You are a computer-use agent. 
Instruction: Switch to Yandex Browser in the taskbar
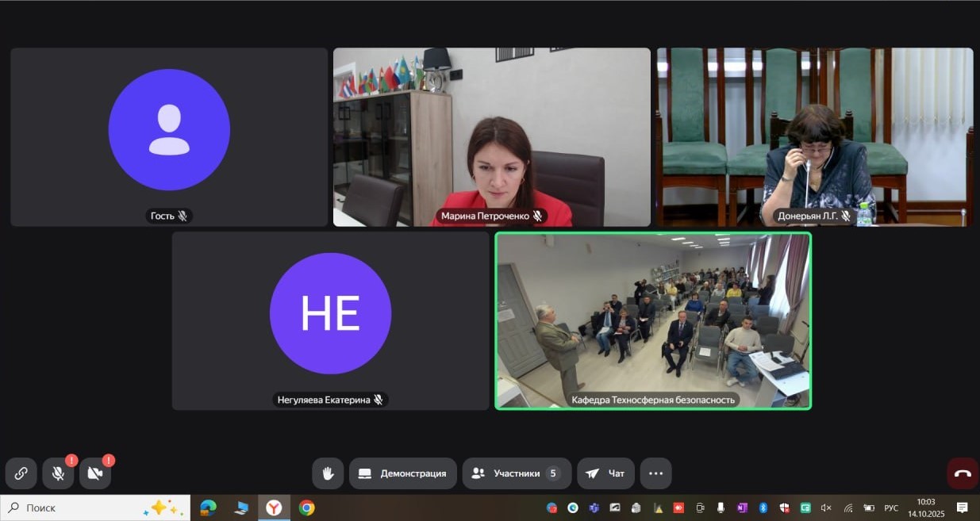pos(274,508)
